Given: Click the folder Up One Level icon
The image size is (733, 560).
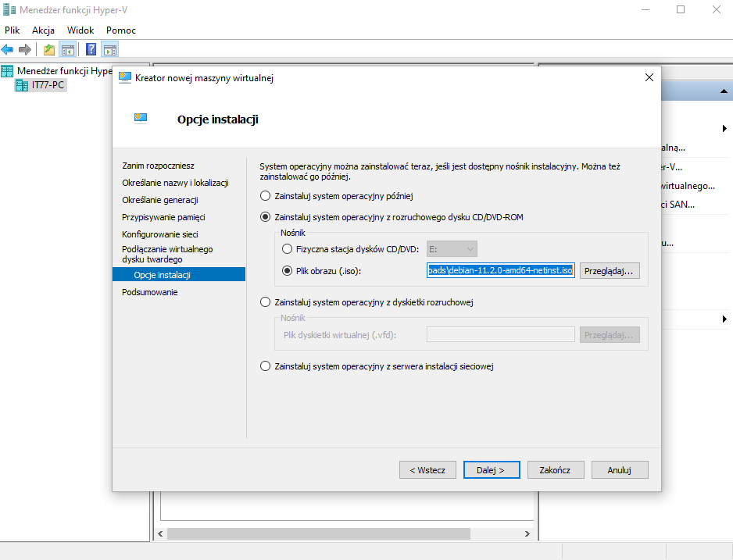Looking at the screenshot, I should [x=49, y=50].
